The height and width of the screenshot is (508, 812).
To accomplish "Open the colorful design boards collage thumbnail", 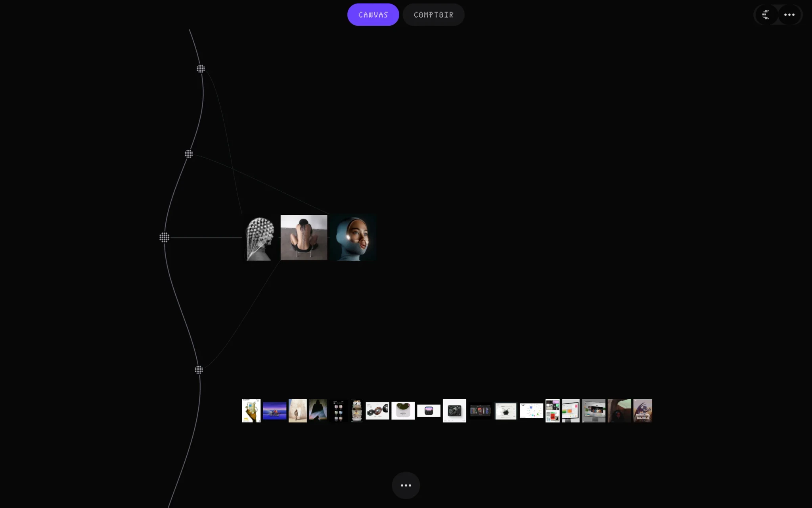I will coord(552,411).
